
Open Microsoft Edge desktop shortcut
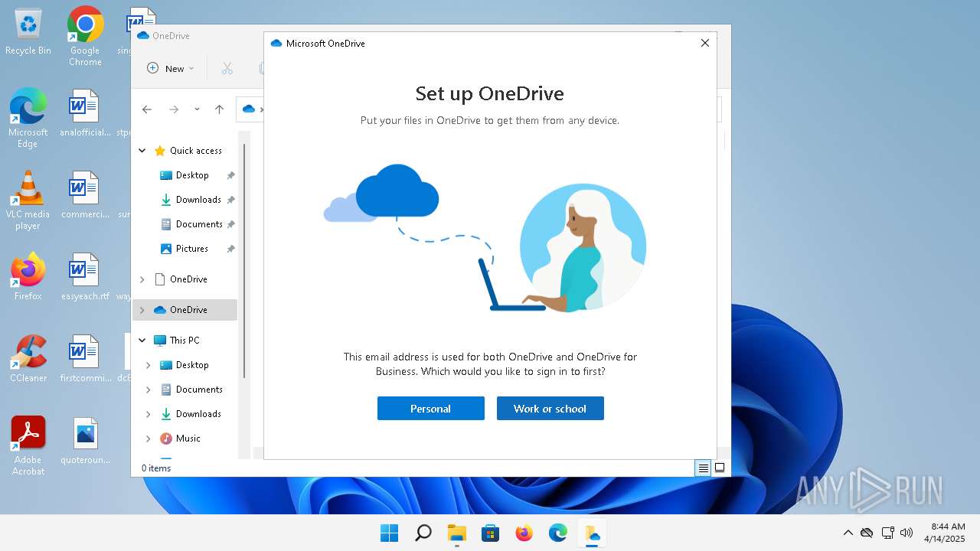click(x=28, y=118)
